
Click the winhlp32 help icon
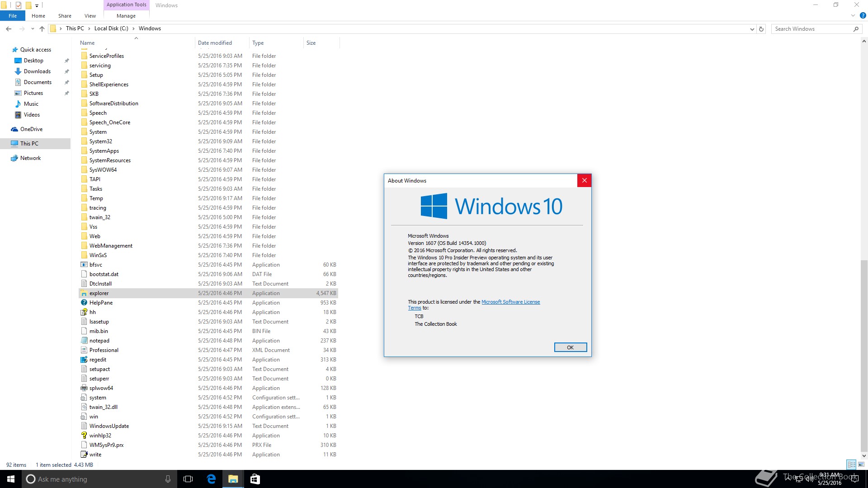pos(84,436)
